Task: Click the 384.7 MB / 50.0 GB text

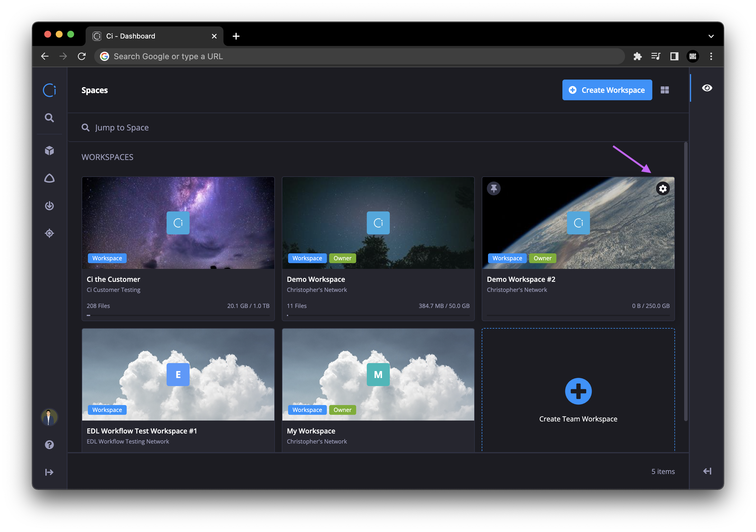Action: pos(444,306)
